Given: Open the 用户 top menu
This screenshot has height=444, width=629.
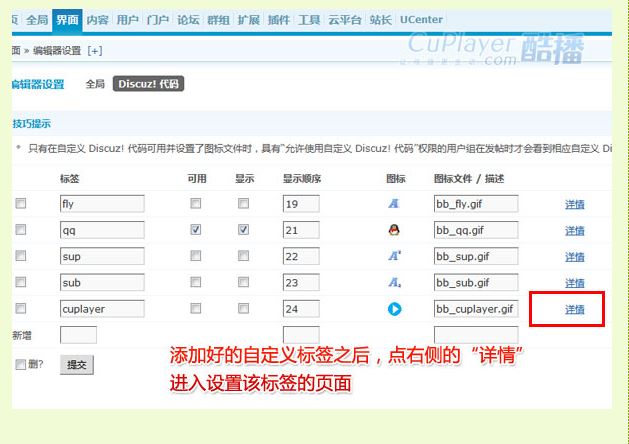Looking at the screenshot, I should (x=128, y=20).
